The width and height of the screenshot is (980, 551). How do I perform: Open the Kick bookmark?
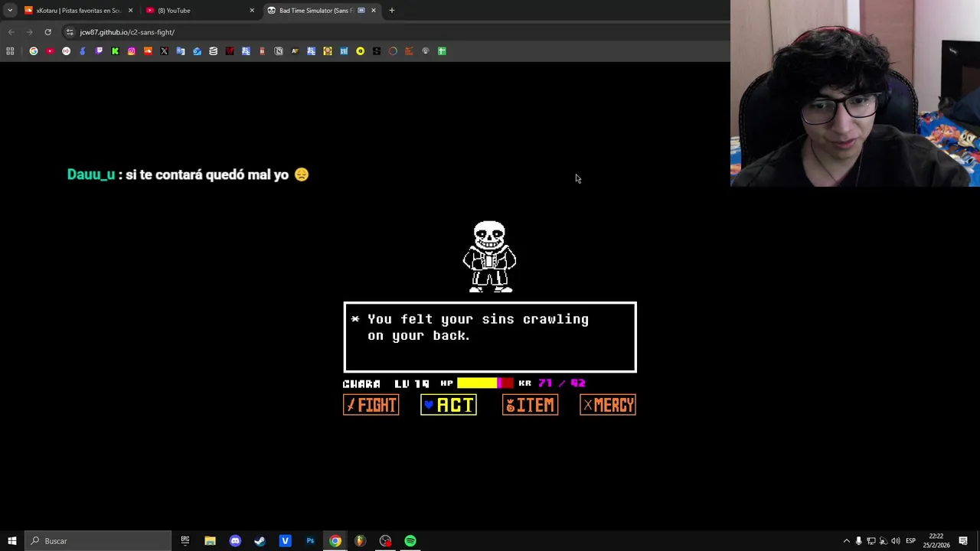pyautogui.click(x=115, y=51)
